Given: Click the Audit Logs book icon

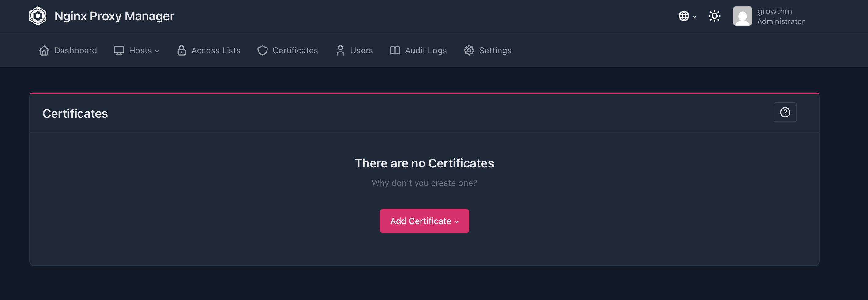Looking at the screenshot, I should [395, 50].
